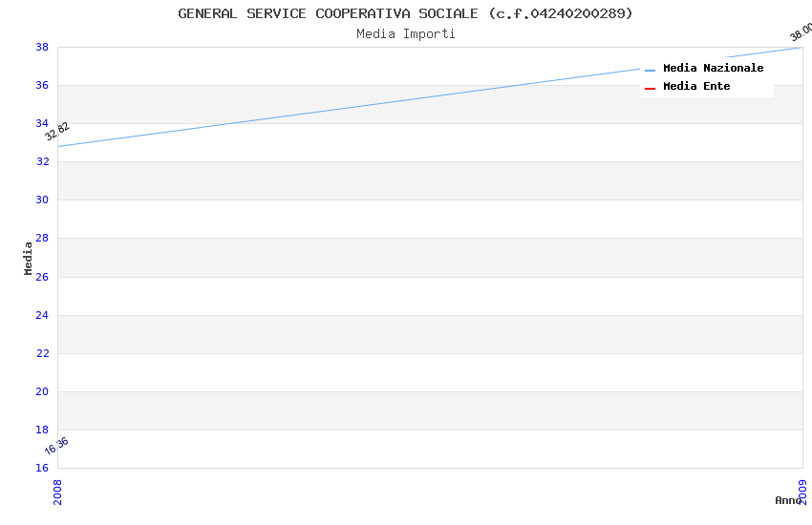The image size is (812, 525).
Task: Click the y-axis value 24
Action: [x=42, y=316]
